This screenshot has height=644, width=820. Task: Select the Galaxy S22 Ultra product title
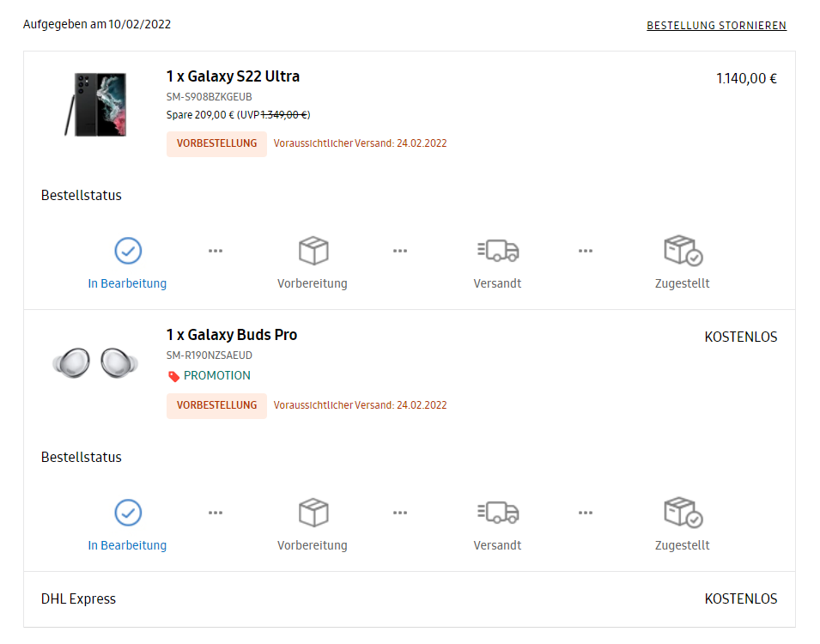pos(233,76)
